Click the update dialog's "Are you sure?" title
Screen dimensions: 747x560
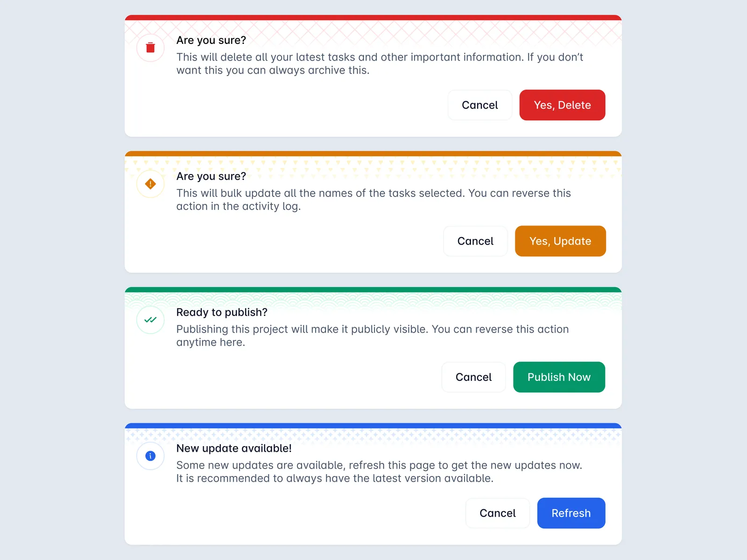pos(211,176)
